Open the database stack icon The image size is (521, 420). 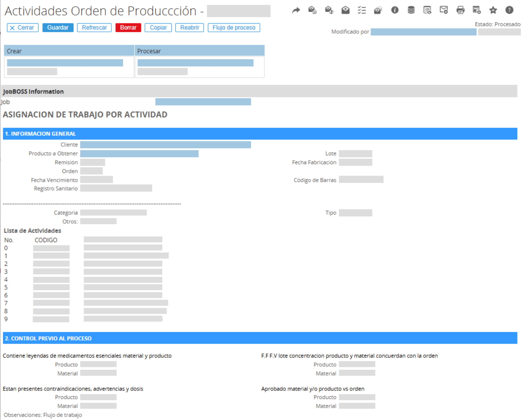coord(411,10)
